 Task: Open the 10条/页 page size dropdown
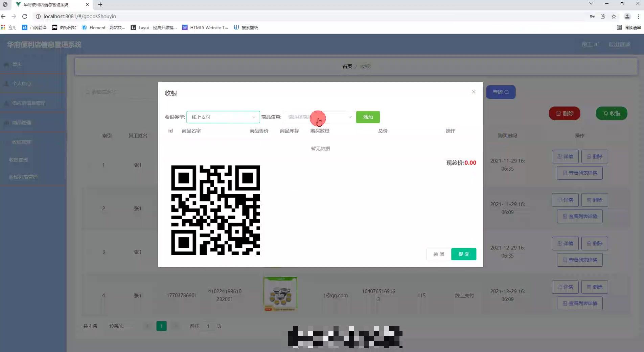(120, 326)
